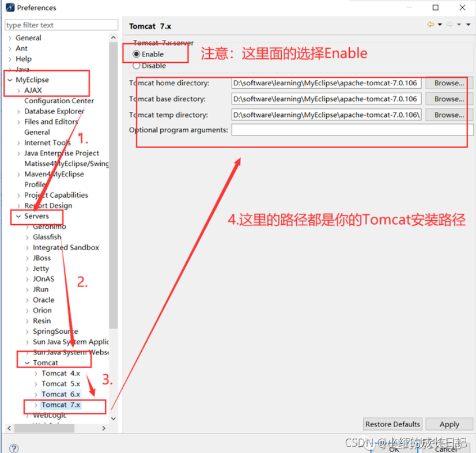Select the Enable radio button

pos(137,54)
